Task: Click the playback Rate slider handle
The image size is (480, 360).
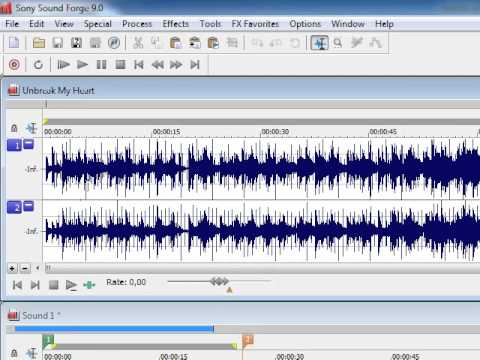Action: point(219,282)
